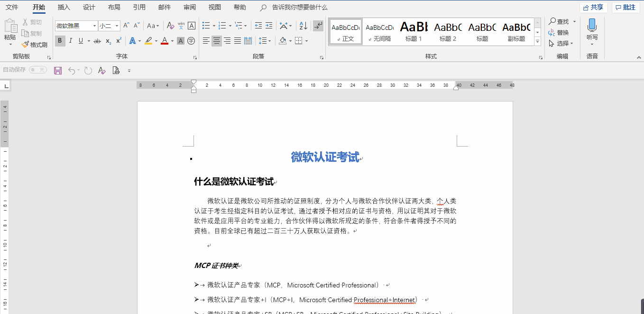
Task: Apply yellow text highlight color
Action: (148, 41)
